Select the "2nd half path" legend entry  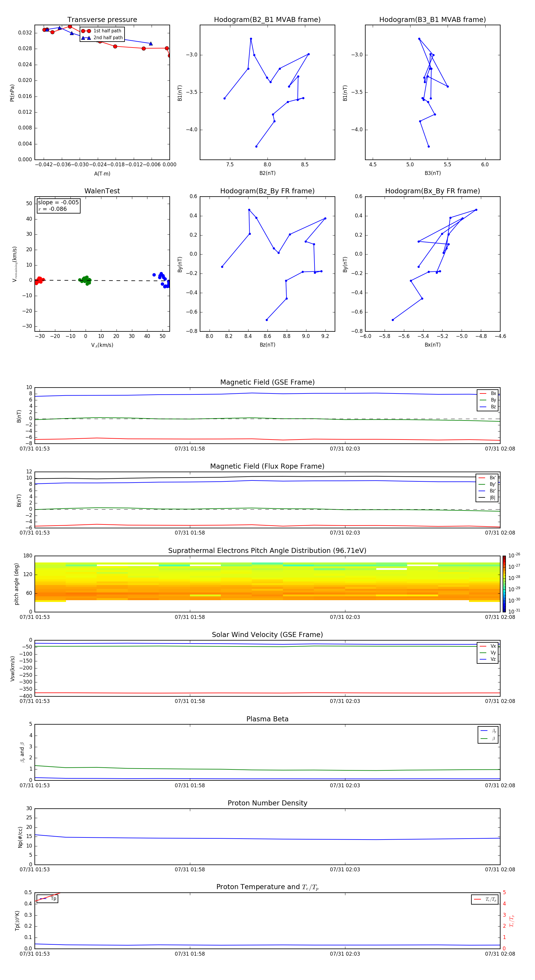102,38
